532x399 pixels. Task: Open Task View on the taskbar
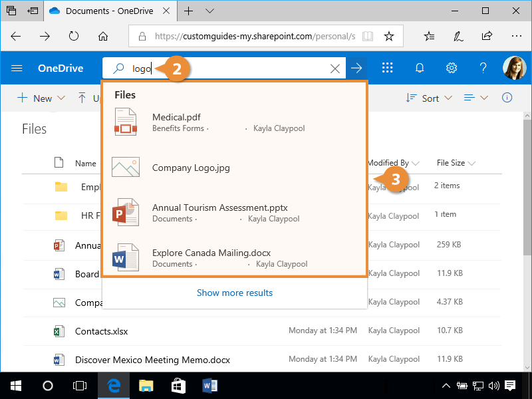point(80,386)
